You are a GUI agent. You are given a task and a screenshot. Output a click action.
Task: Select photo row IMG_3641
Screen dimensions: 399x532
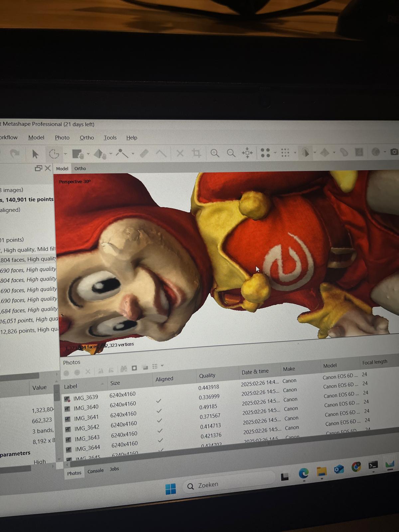86,418
